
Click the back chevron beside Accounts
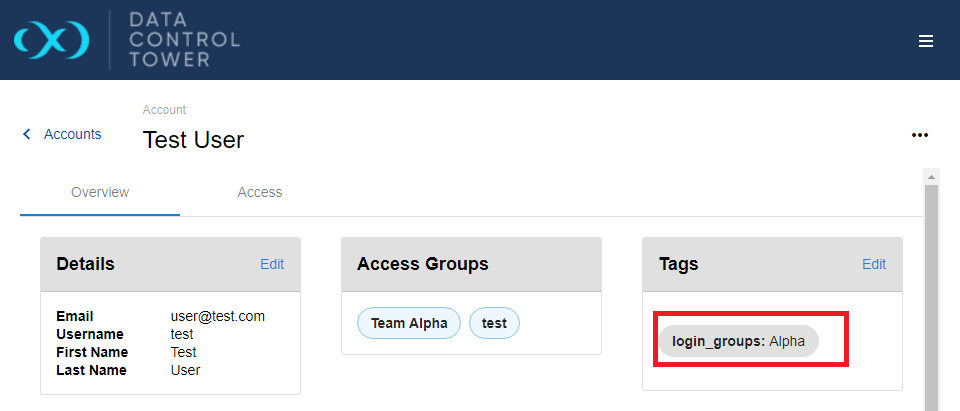(27, 134)
